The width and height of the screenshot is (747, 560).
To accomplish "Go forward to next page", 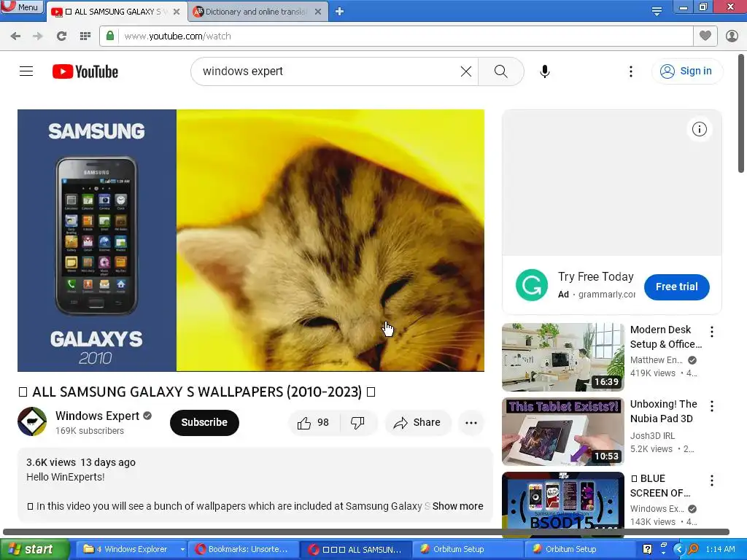I will pos(38,36).
